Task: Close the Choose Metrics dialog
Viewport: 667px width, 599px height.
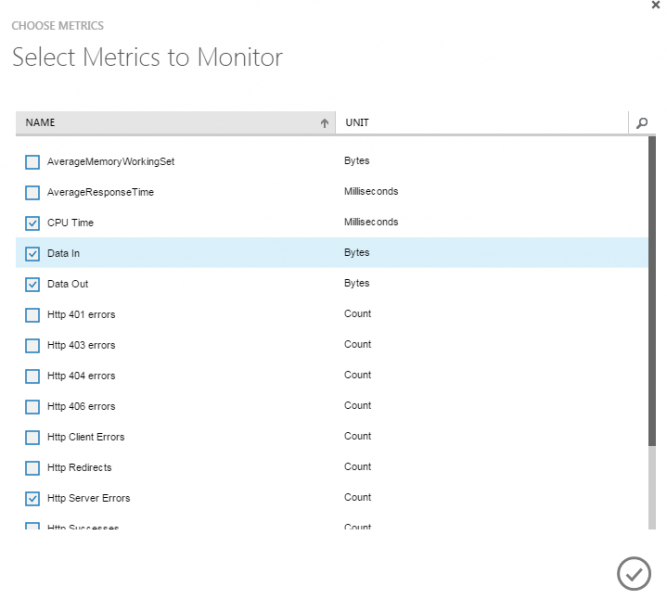Action: point(655,5)
